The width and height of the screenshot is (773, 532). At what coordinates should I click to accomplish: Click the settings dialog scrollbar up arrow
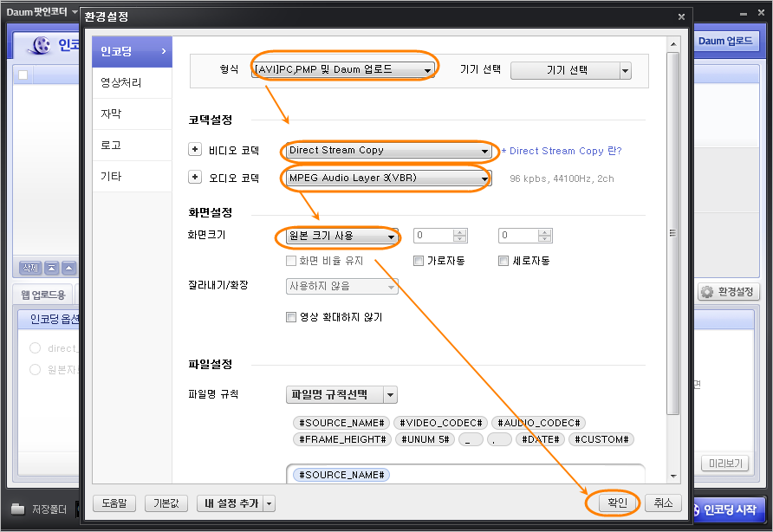(673, 44)
